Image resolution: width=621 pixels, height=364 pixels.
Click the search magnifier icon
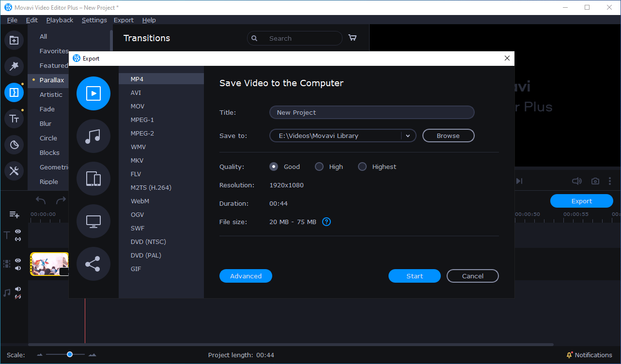coord(255,38)
